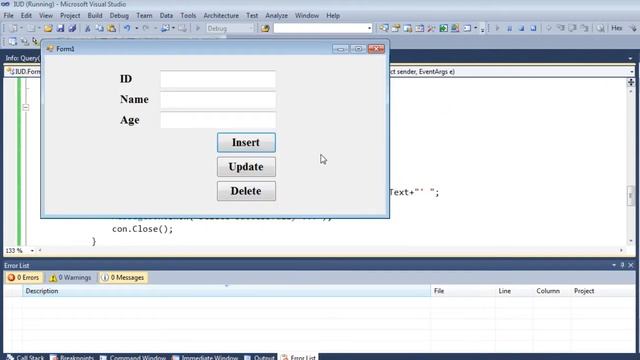Open the Tools menu
The width and height of the screenshot is (640, 360).
tap(188, 16)
